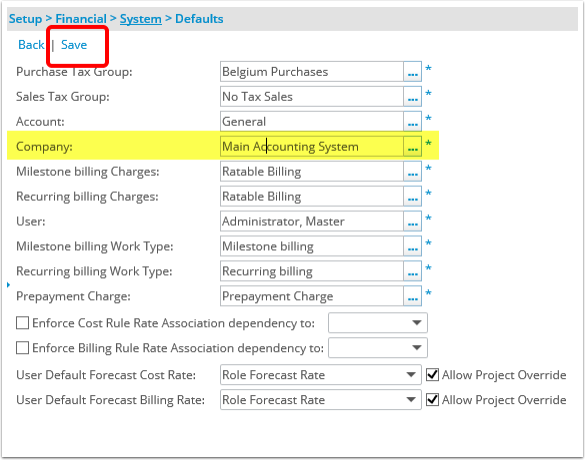Viewport: 585px width, 460px height.
Task: Click Recurring billing Work Type ellipsis button
Action: point(412,271)
